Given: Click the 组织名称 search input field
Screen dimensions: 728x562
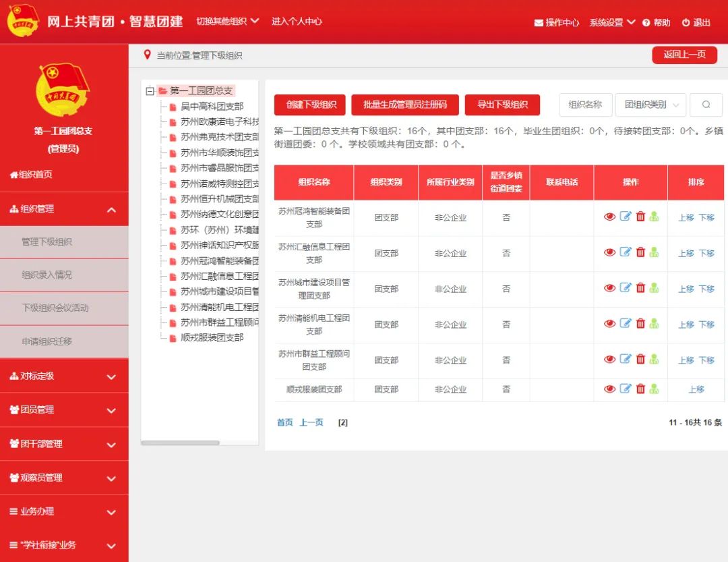Looking at the screenshot, I should (585, 105).
